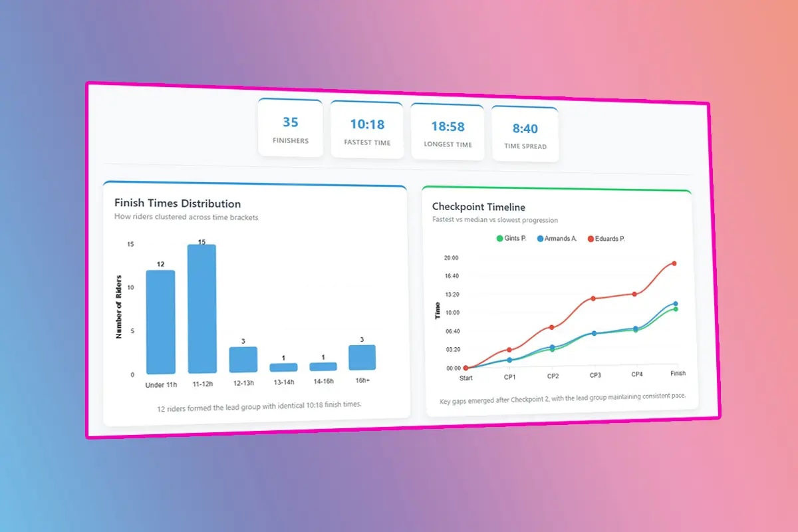
Task: Click the 'Finish Times Distribution' heading
Action: 178,203
